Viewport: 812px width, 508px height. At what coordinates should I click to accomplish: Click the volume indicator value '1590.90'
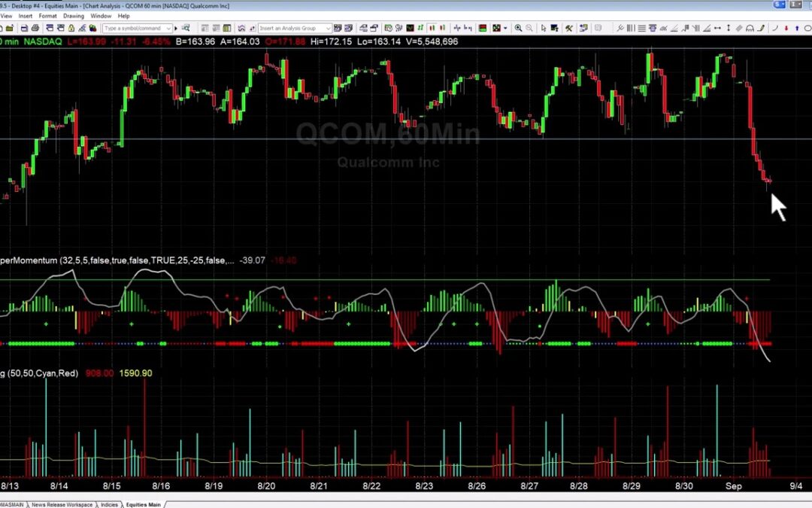[x=135, y=373]
